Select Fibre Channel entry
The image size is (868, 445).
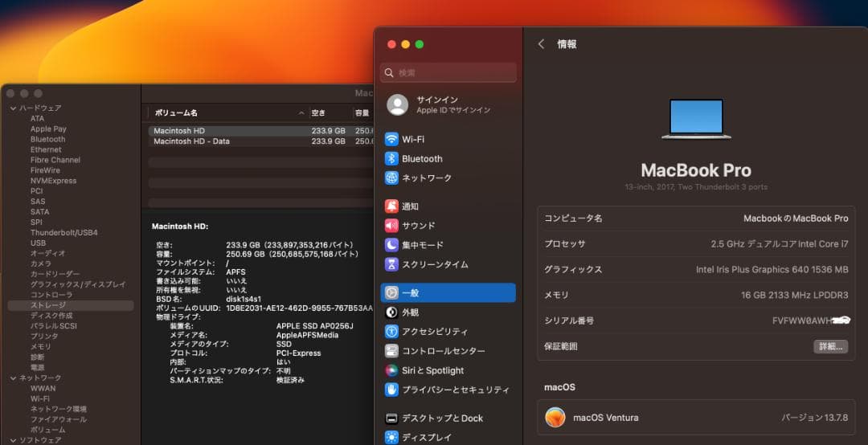[x=55, y=160]
